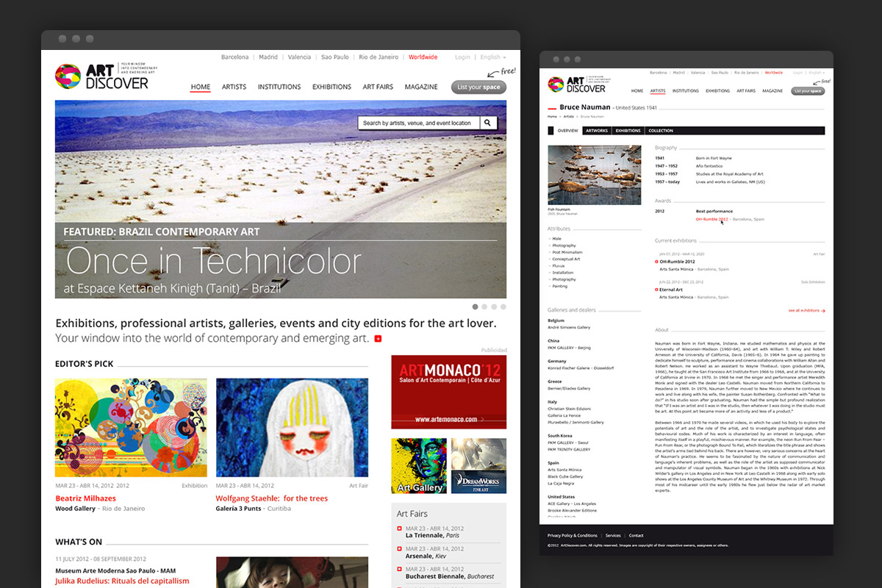The width and height of the screenshot is (882, 588).
Task: Select Worldwide link in homepage window
Action: 423,57
